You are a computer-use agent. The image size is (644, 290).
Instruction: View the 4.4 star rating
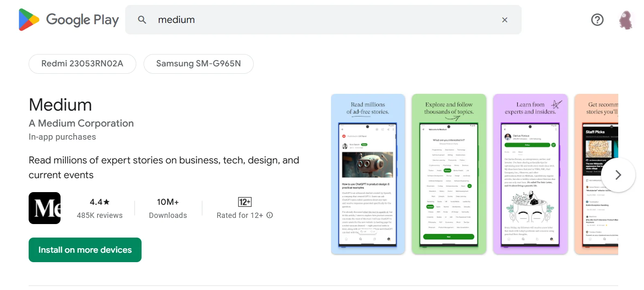click(100, 202)
